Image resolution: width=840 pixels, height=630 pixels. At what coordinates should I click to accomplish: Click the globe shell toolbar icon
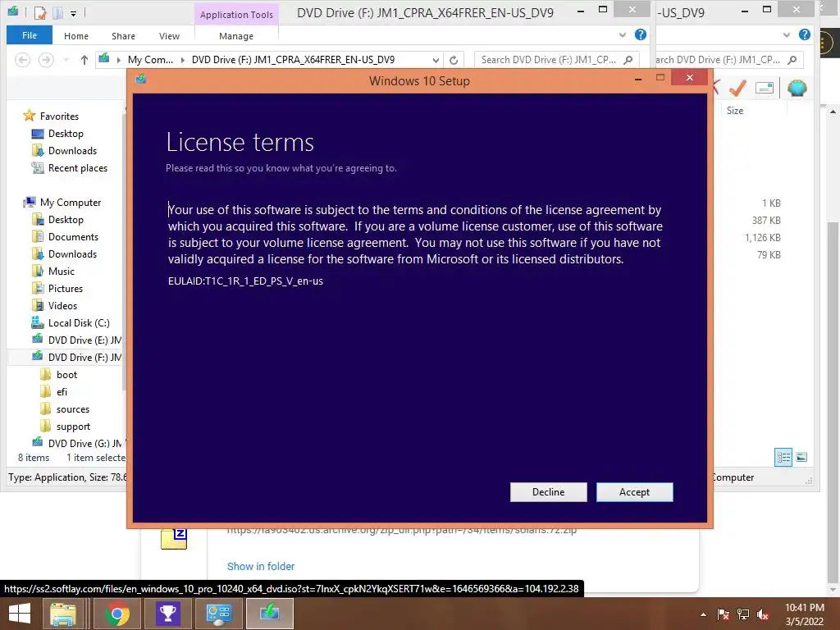point(797,88)
